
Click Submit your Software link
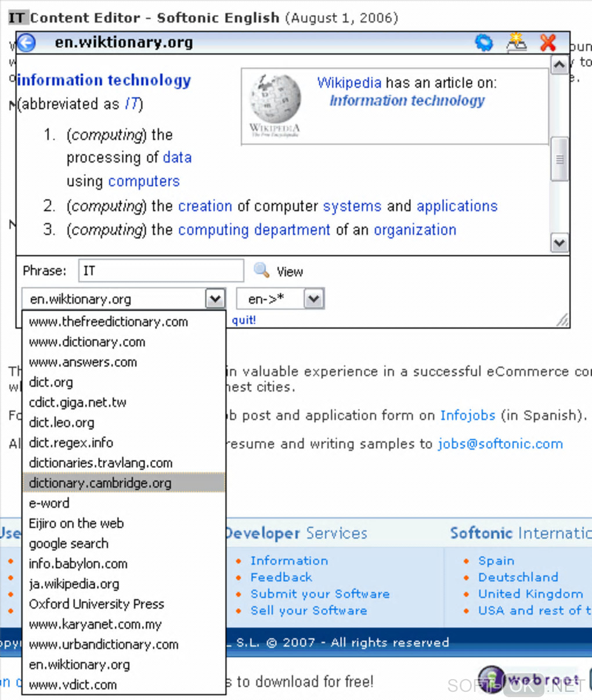tap(320, 594)
